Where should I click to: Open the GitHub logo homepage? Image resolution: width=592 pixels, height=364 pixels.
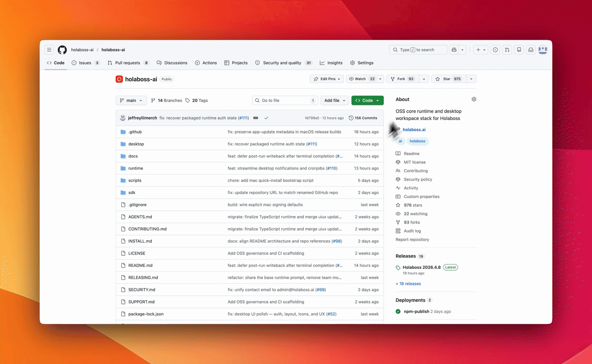tap(62, 50)
